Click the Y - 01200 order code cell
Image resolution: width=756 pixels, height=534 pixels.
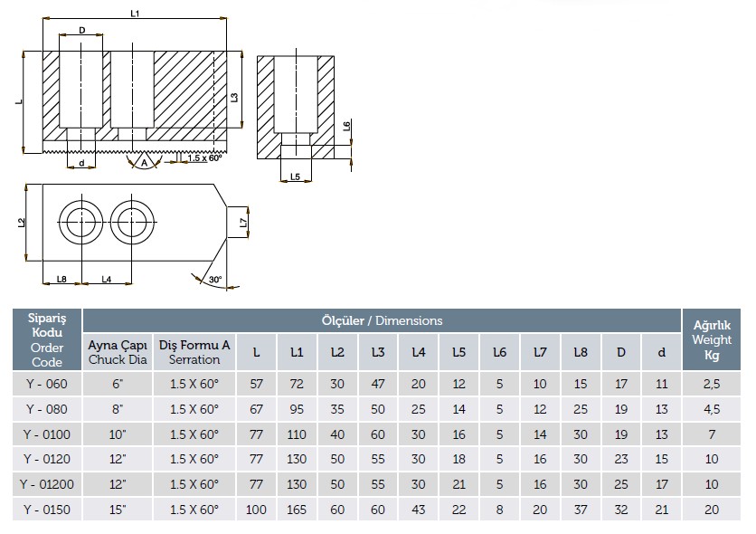tap(46, 485)
